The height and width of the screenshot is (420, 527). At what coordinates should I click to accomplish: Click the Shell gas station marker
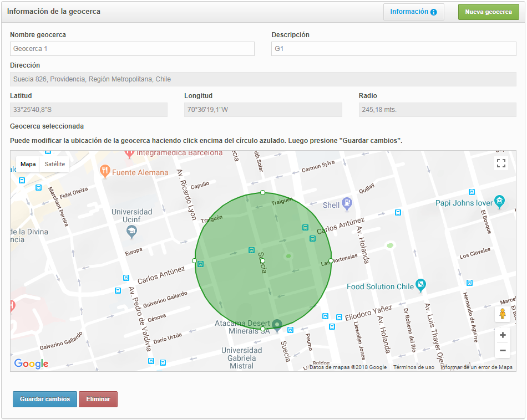point(347,203)
